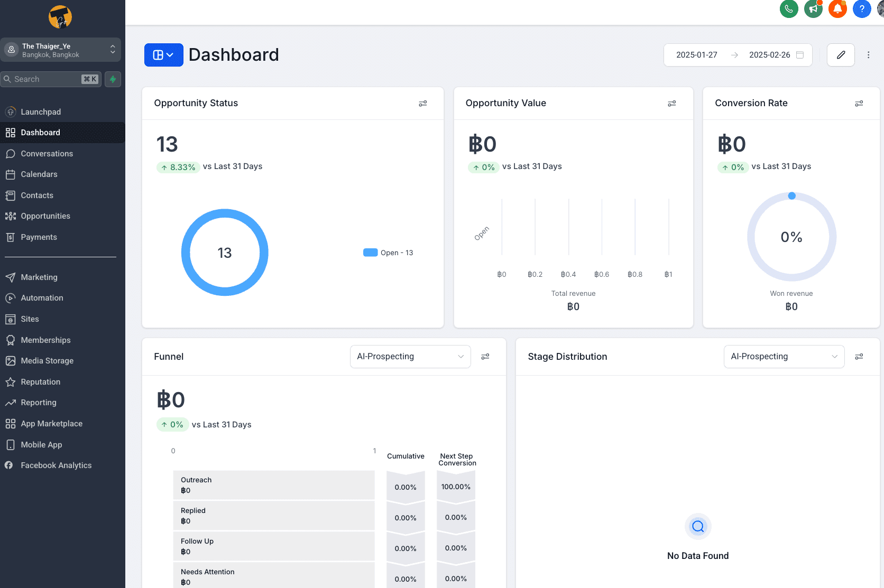The width and height of the screenshot is (884, 588).
Task: Click the Funnel 0% change badge
Action: pyautogui.click(x=172, y=425)
